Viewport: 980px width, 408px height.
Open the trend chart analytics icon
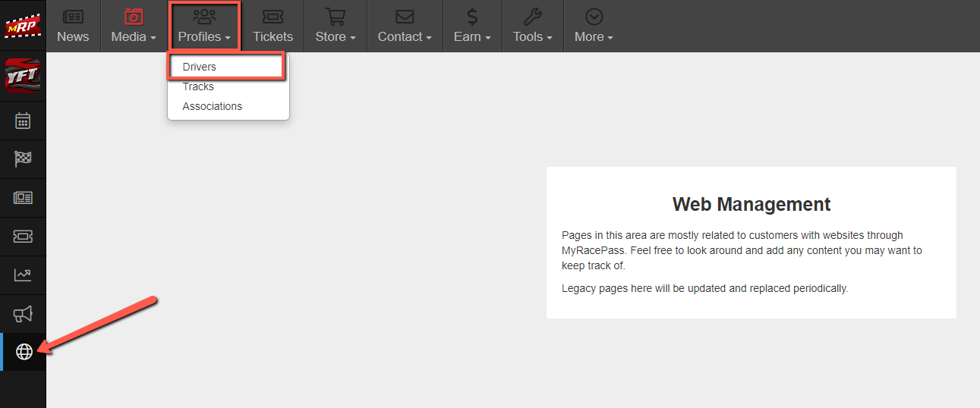point(23,275)
